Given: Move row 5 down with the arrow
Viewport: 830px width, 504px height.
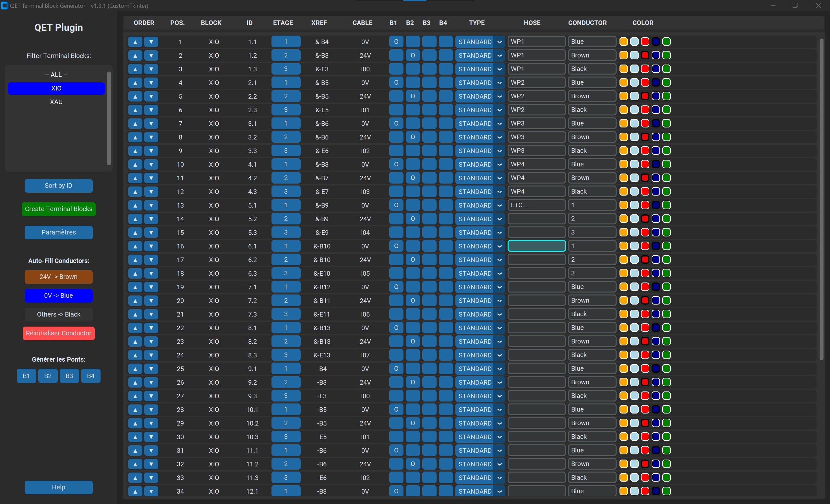Looking at the screenshot, I should 151,96.
